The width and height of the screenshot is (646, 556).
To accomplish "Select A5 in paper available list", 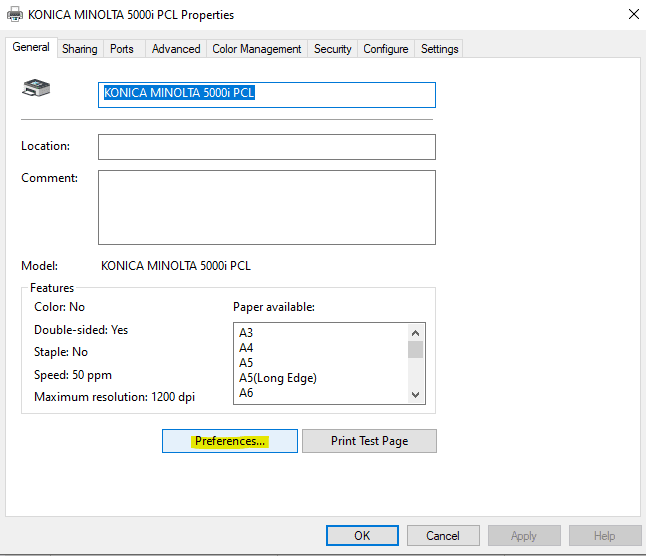I will [x=246, y=363].
